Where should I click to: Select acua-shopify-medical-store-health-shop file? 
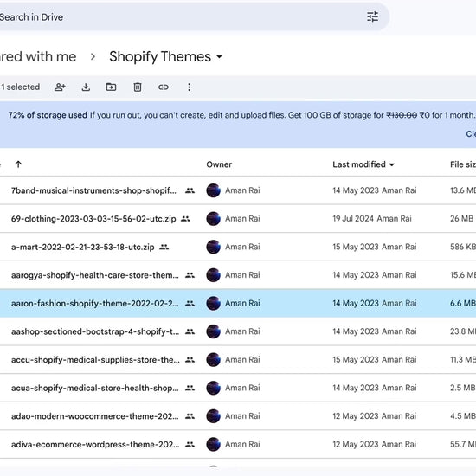click(x=95, y=388)
